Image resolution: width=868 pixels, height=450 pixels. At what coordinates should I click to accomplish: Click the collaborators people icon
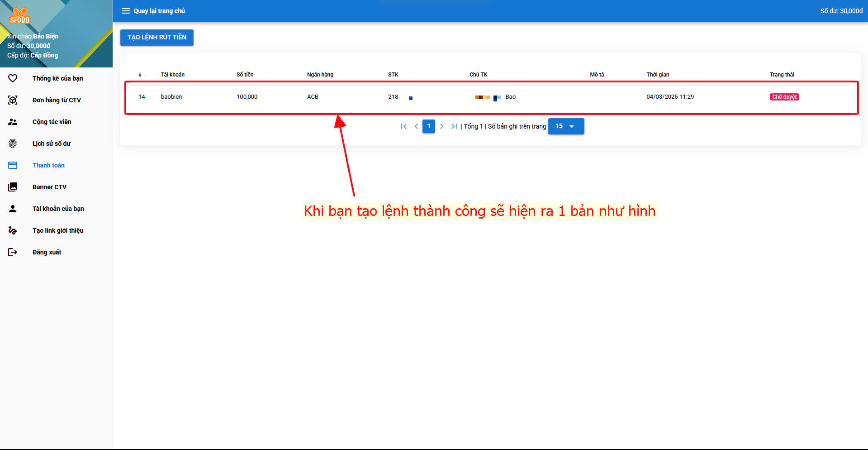point(13,122)
